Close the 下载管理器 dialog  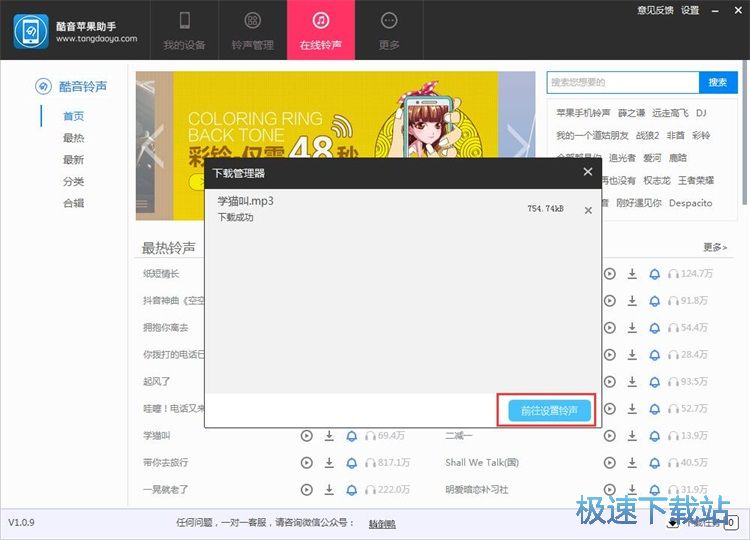(x=588, y=172)
